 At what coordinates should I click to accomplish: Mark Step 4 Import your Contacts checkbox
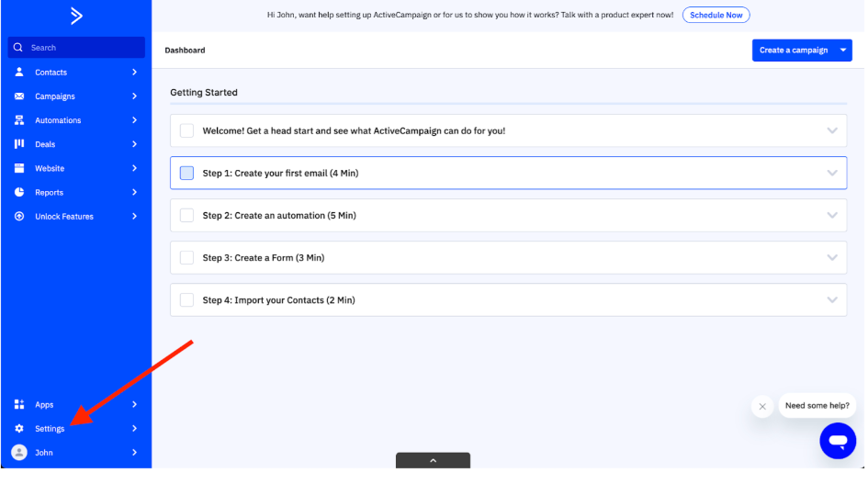[x=186, y=300]
